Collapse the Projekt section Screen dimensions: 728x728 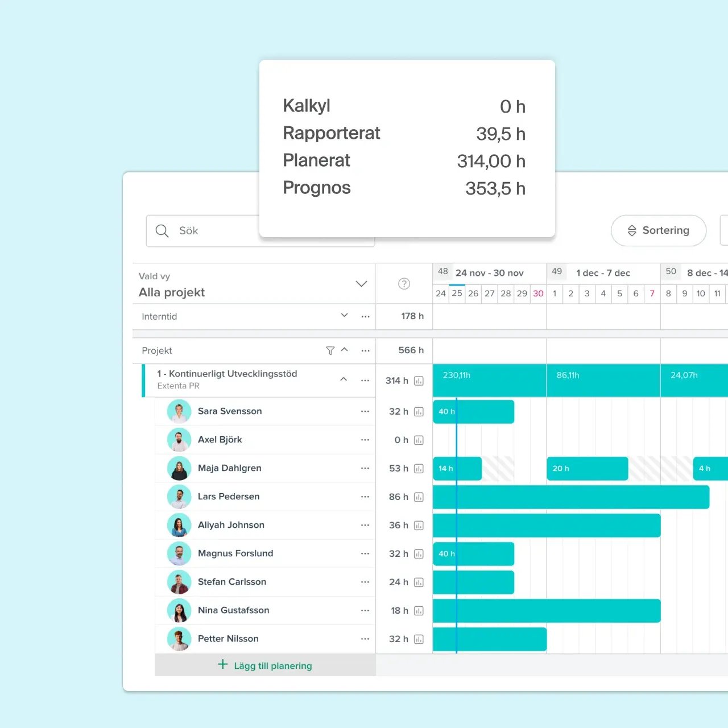coord(345,350)
